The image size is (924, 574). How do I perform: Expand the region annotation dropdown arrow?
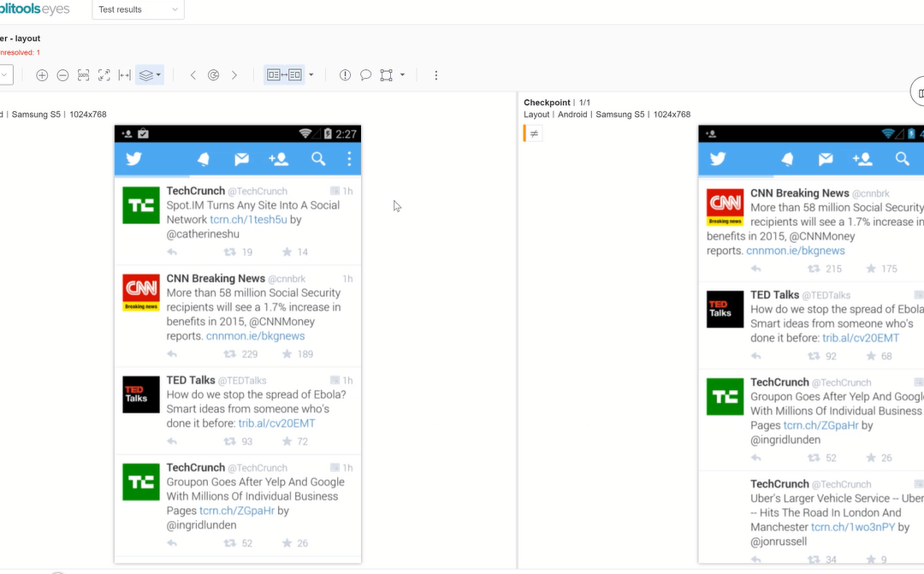click(x=402, y=75)
